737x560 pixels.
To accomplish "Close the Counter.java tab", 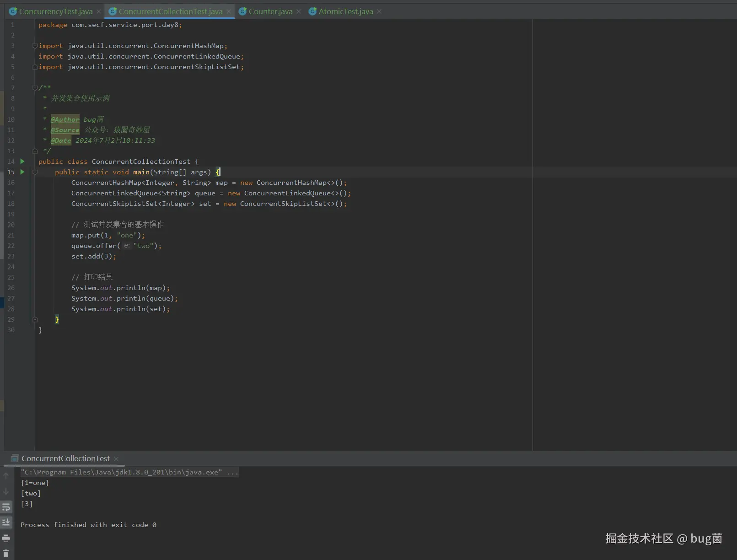I will click(x=299, y=11).
